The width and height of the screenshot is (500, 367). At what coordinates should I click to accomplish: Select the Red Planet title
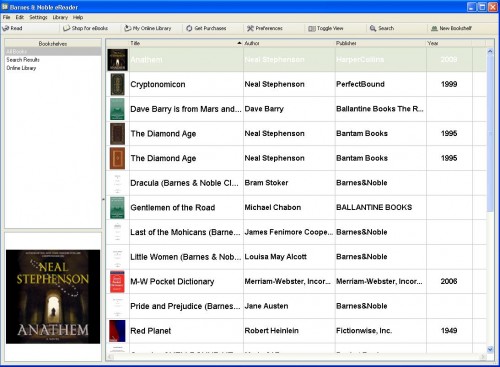click(151, 331)
